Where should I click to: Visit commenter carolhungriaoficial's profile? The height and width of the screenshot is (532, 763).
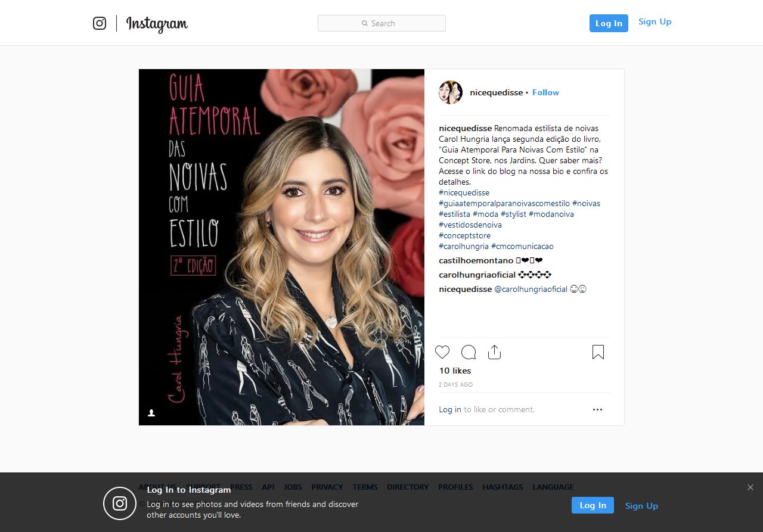click(477, 275)
